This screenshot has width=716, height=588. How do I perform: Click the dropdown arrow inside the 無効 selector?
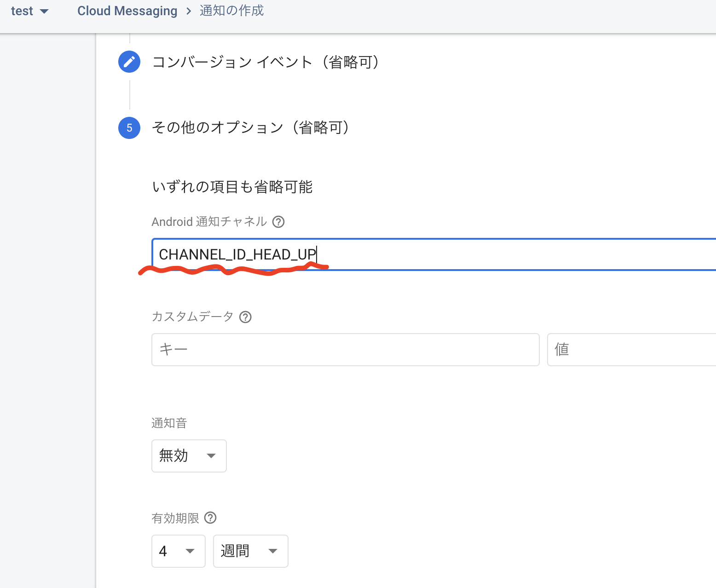[211, 456]
